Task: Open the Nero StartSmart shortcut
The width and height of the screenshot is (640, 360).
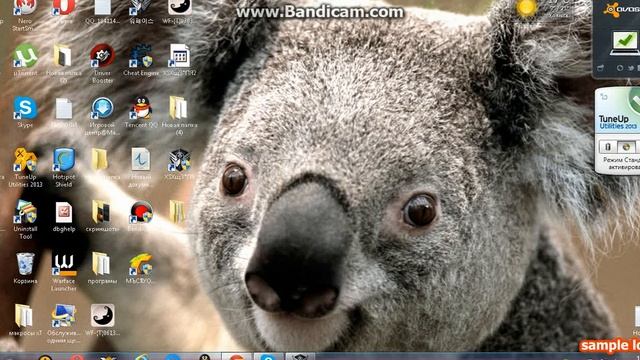Action: [25, 14]
